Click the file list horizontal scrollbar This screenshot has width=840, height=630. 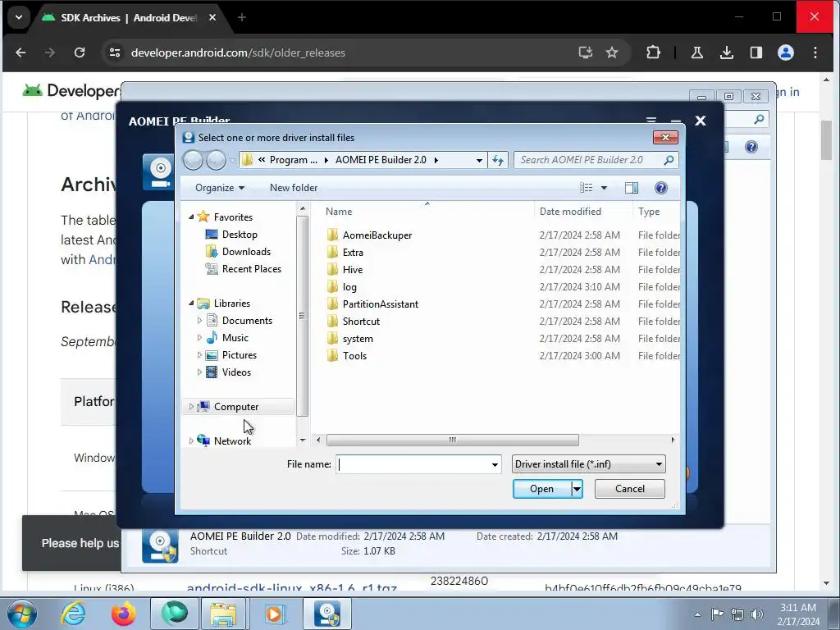pos(452,440)
